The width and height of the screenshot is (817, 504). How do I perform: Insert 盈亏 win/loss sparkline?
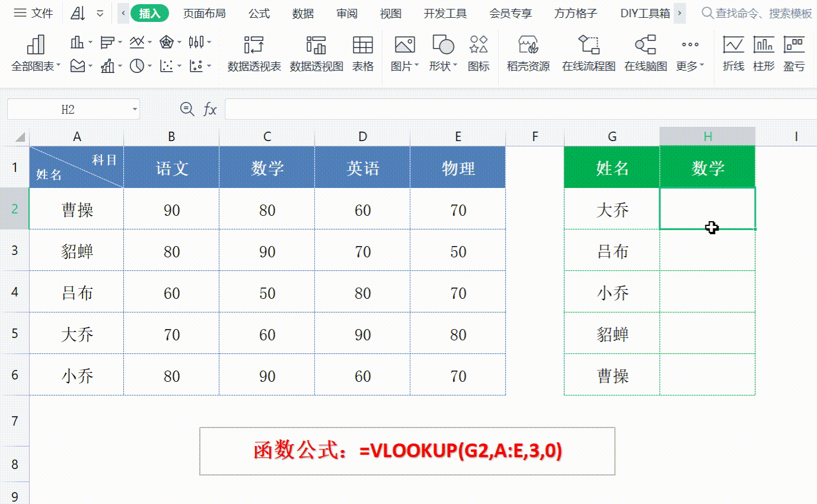coord(794,53)
